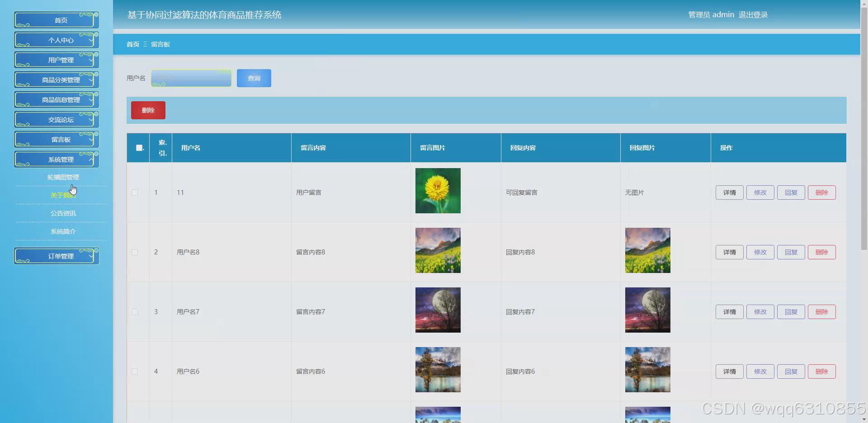This screenshot has height=423, width=868.
Task: Expand the 商品信息管理 sidebar menu
Action: point(57,100)
